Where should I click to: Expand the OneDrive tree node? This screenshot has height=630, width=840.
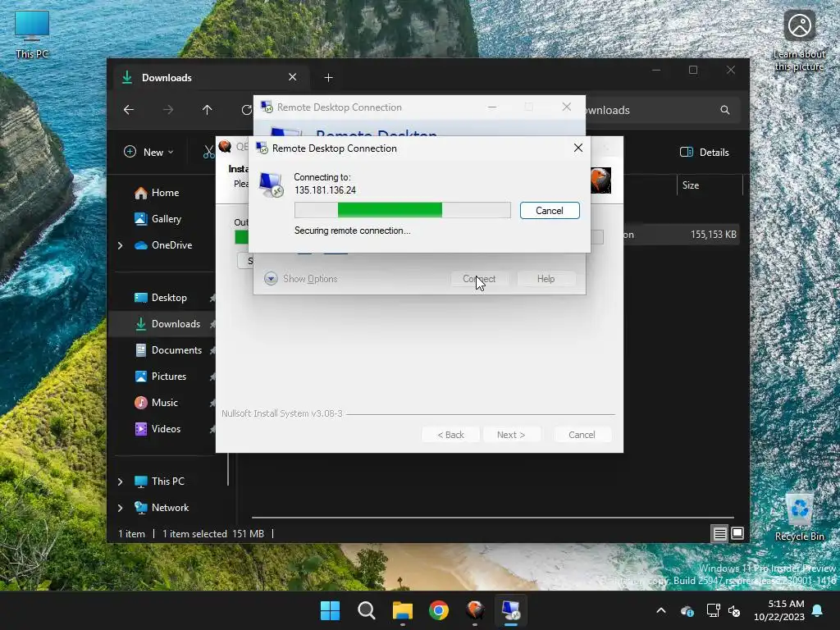(120, 245)
